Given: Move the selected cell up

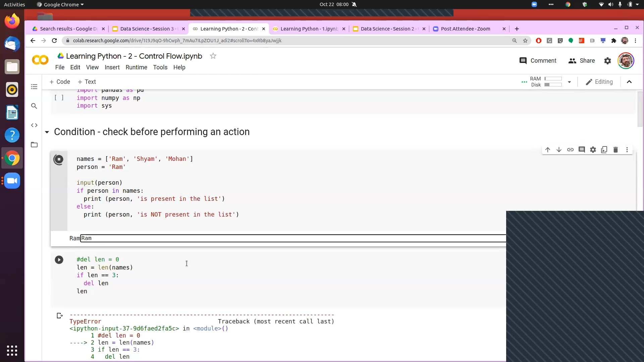Looking at the screenshot, I should coord(548,150).
